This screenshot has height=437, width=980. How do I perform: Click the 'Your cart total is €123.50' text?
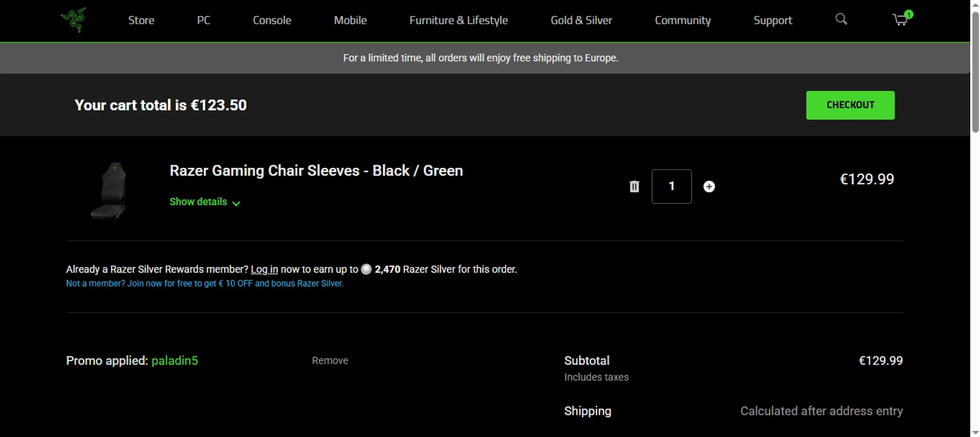pos(161,105)
